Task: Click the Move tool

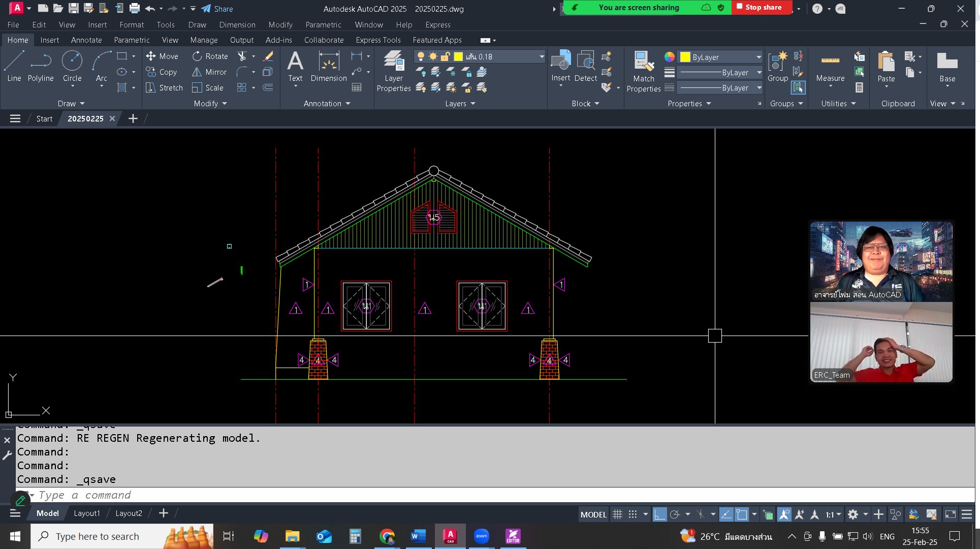Action: pyautogui.click(x=162, y=56)
